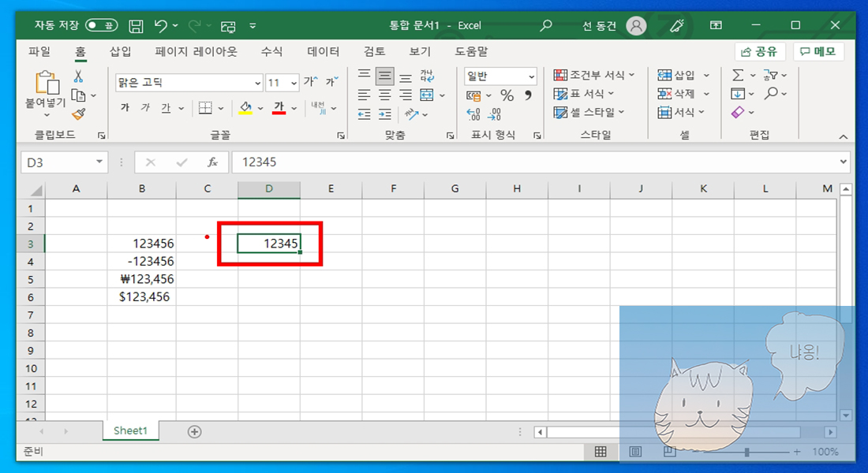
Task: Click the Fill down icon
Action: point(738,94)
